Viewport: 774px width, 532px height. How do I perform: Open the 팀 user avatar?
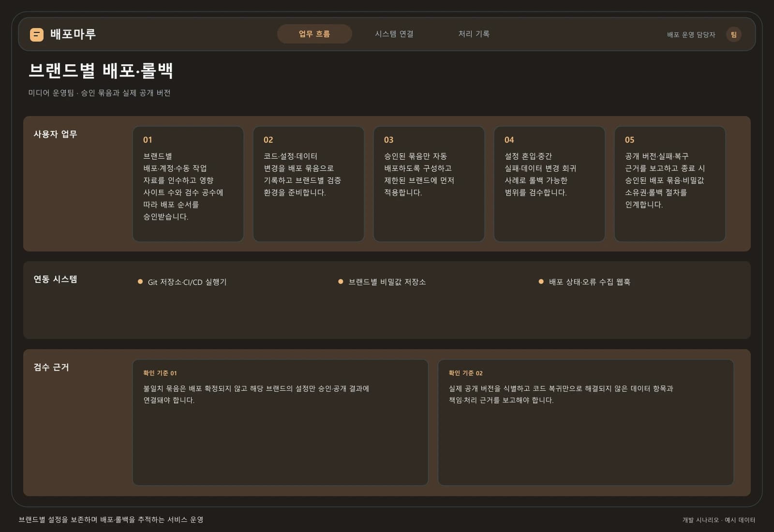click(x=734, y=34)
